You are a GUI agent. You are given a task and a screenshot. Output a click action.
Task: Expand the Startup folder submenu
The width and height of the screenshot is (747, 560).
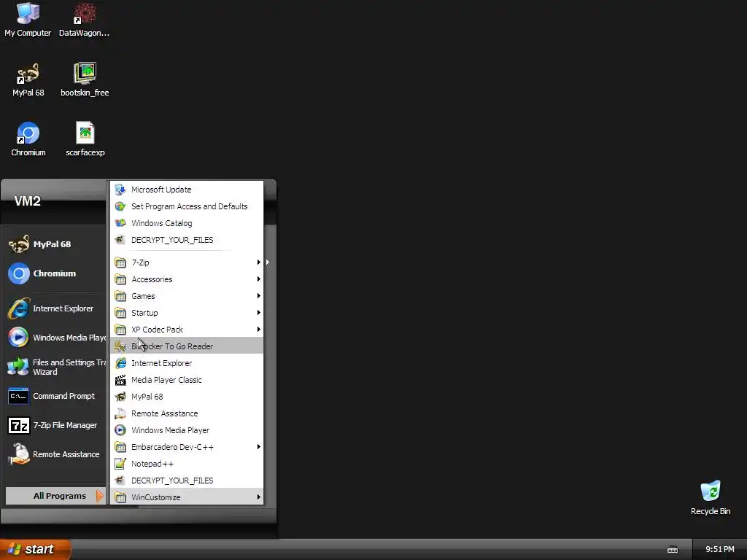pos(187,313)
